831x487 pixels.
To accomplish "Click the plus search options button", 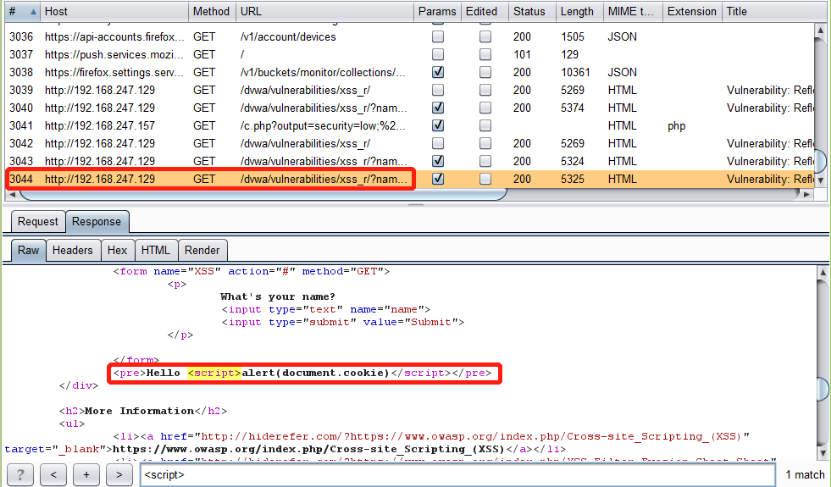I will point(86,475).
